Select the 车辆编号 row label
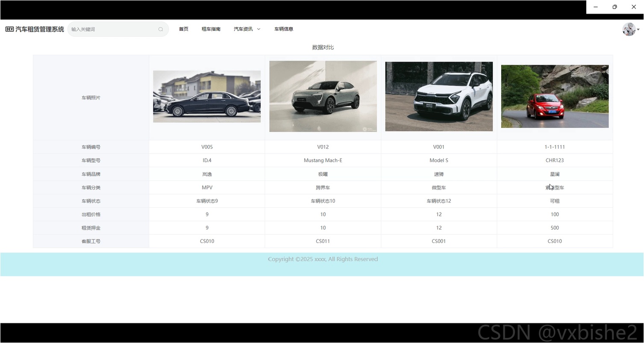Image resolution: width=644 pixels, height=343 pixels. tap(91, 147)
